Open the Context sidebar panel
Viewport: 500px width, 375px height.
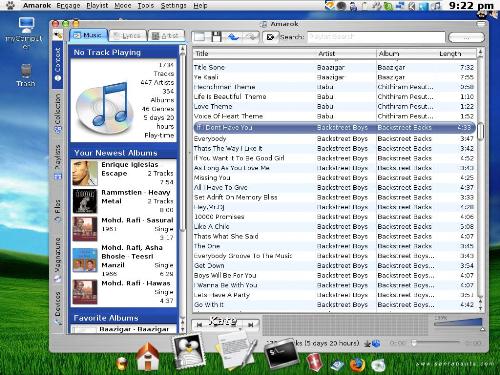58,64
